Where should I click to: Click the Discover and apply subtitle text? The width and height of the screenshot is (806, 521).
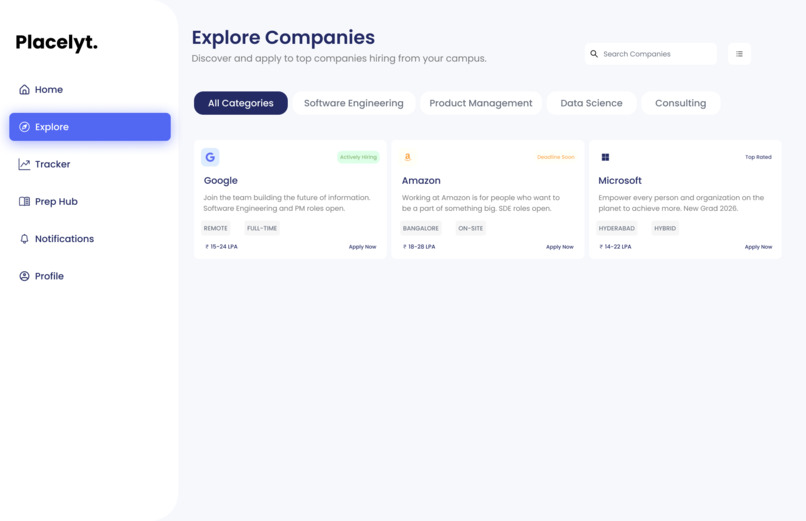click(339, 59)
